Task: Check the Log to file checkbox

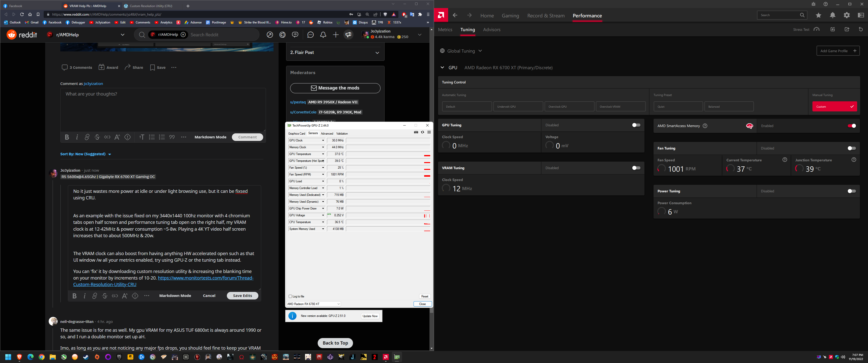Action: click(x=290, y=296)
